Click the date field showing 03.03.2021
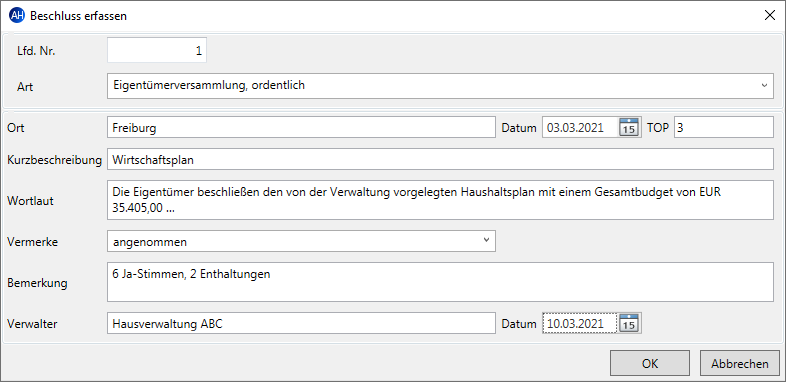 point(581,127)
